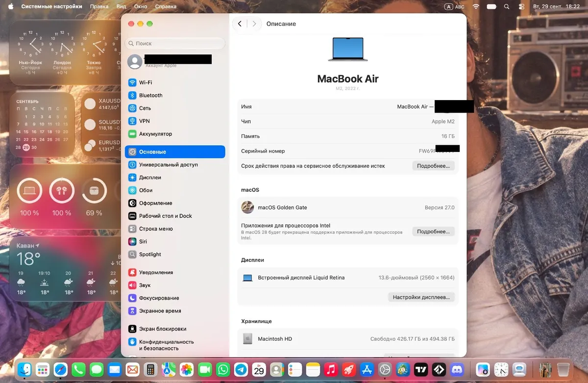
Task: Select Основные in the sidebar
Action: [175, 152]
